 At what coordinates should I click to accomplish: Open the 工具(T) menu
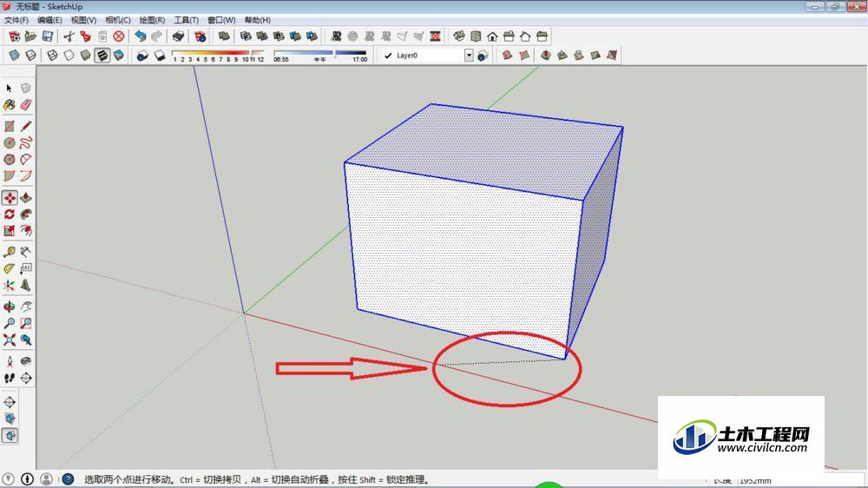186,20
